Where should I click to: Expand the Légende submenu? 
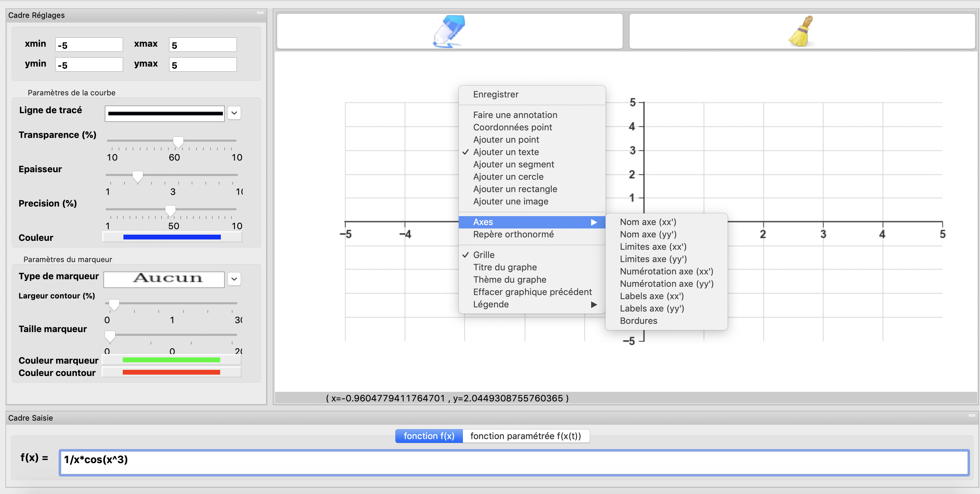532,304
